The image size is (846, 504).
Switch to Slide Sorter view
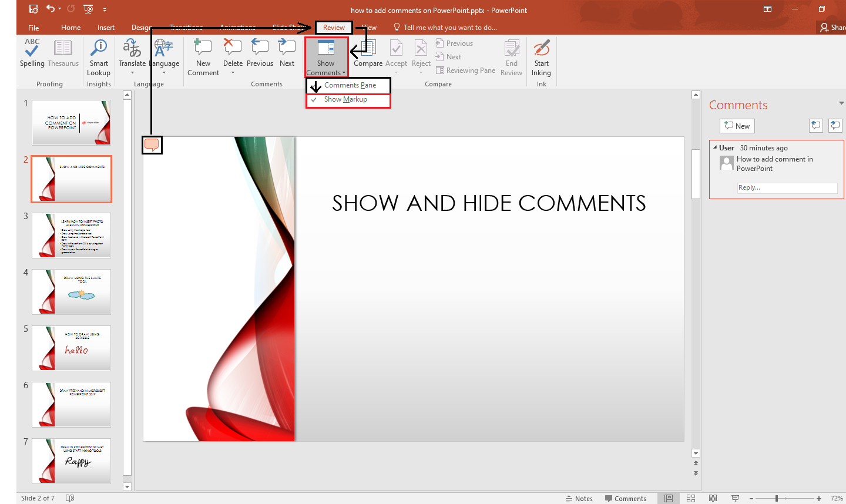[x=690, y=498]
